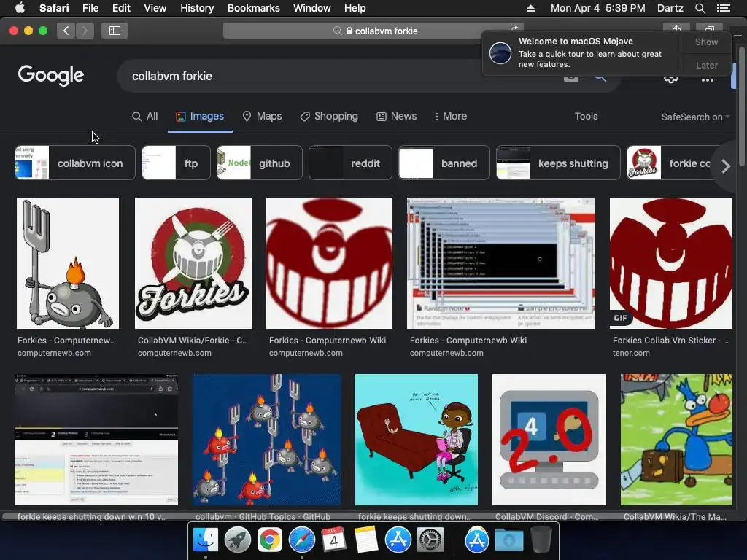Open the App Store icon in dock

(x=398, y=540)
